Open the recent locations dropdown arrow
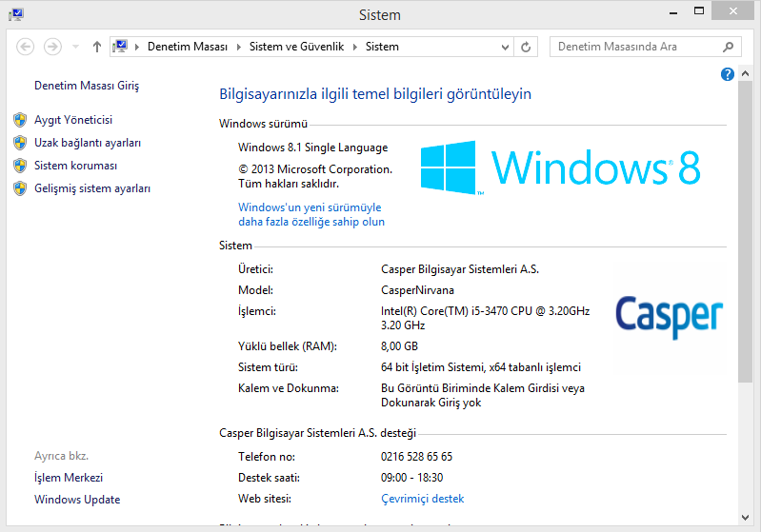The width and height of the screenshot is (761, 532). (75, 47)
